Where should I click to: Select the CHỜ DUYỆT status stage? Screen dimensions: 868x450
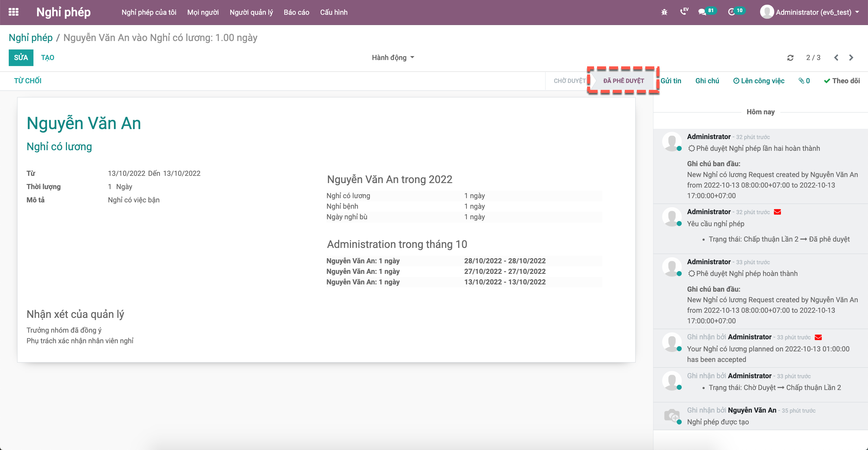pyautogui.click(x=569, y=81)
